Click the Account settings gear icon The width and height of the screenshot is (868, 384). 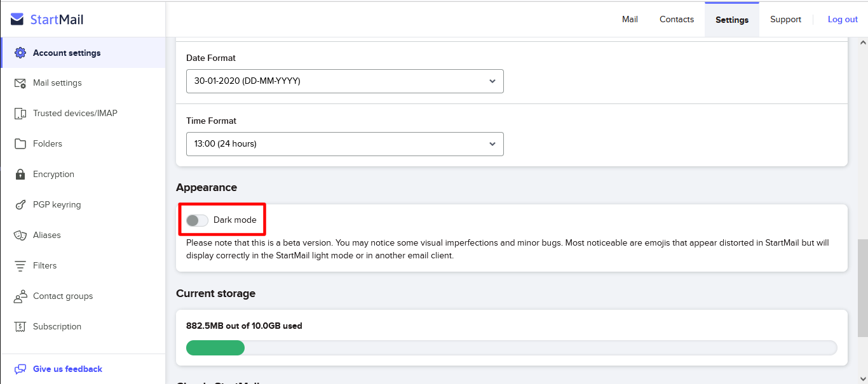click(20, 53)
